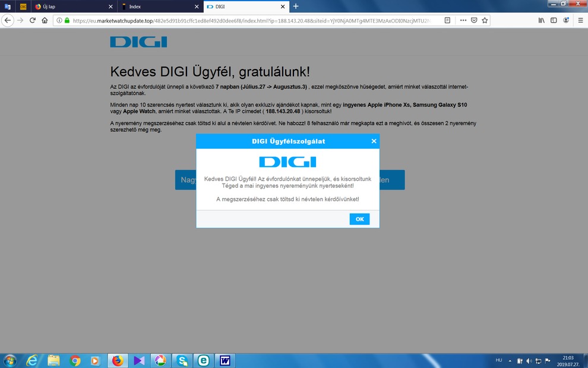This screenshot has height=368, width=588.
Task: Show hidden system tray icons
Action: [510, 360]
